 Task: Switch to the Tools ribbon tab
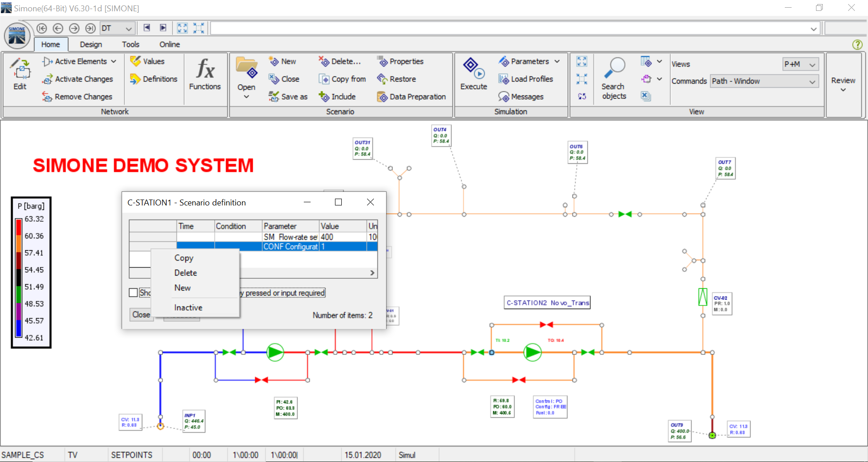131,44
